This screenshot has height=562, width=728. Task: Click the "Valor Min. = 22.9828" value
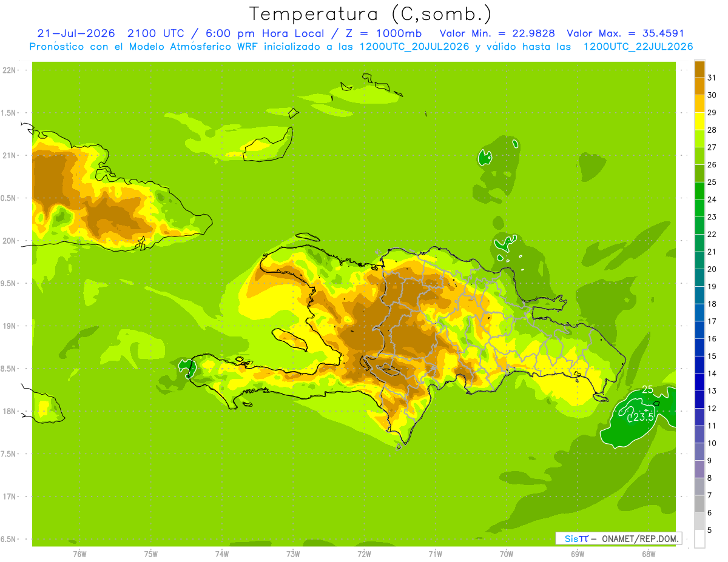point(497,33)
